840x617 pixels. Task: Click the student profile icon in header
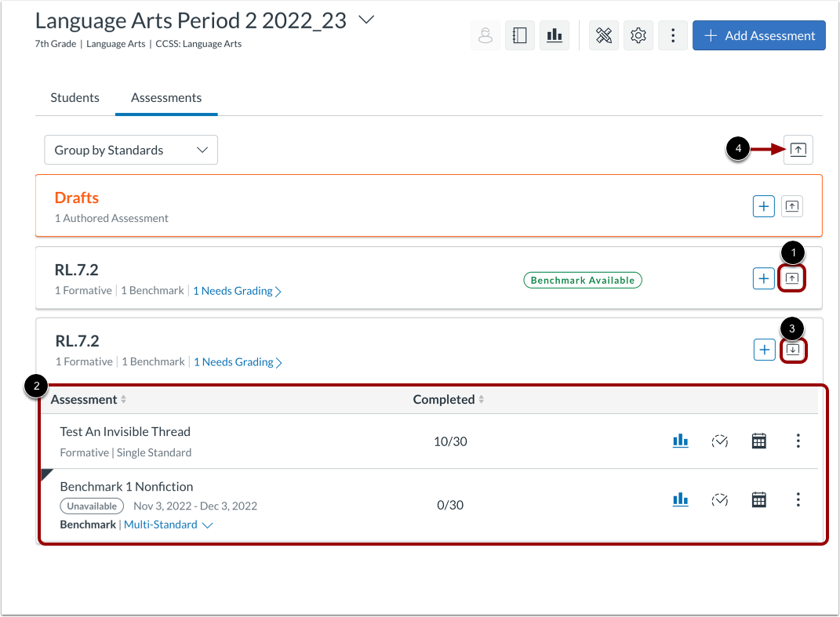tap(485, 36)
